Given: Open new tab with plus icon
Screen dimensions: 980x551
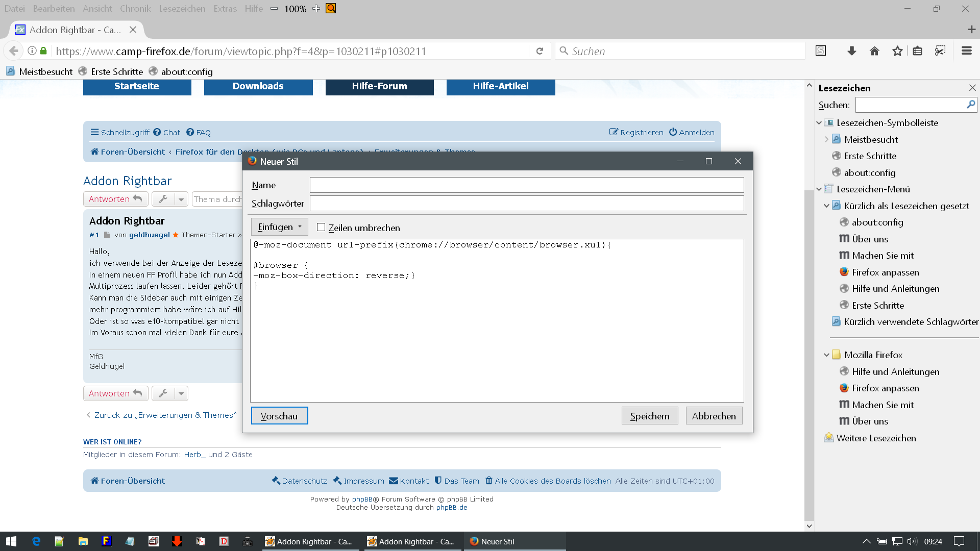Looking at the screenshot, I should coord(971,30).
